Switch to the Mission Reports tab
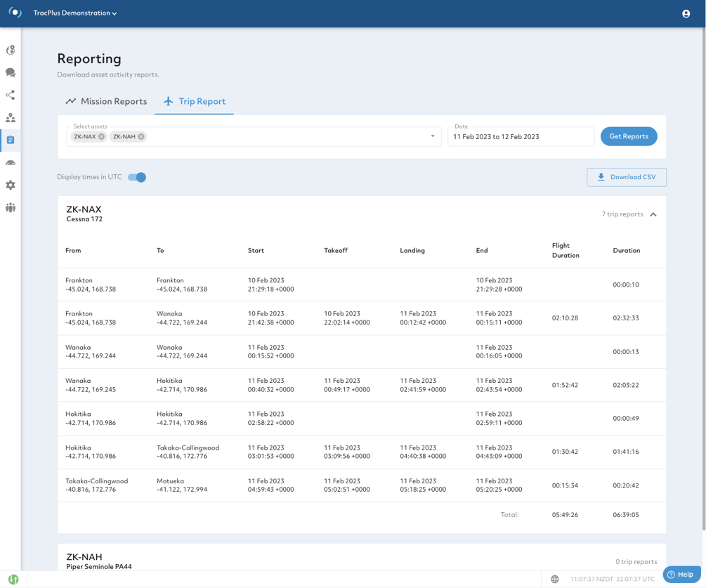Viewport: 706px width, 588px height. pos(106,101)
